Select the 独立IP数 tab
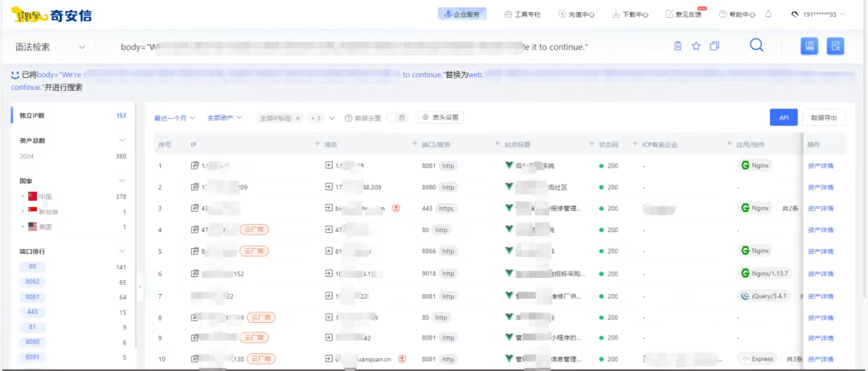This screenshot has height=371, width=868. tap(72, 116)
